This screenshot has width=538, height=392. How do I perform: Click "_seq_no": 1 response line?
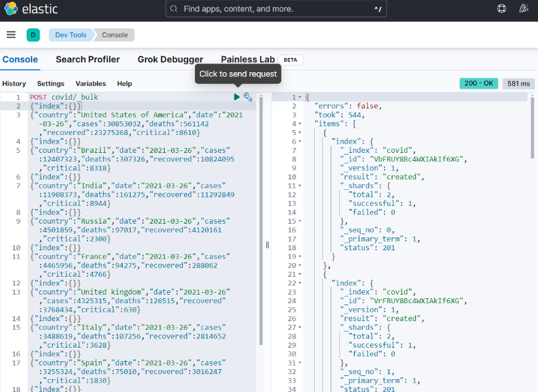tap(367, 372)
